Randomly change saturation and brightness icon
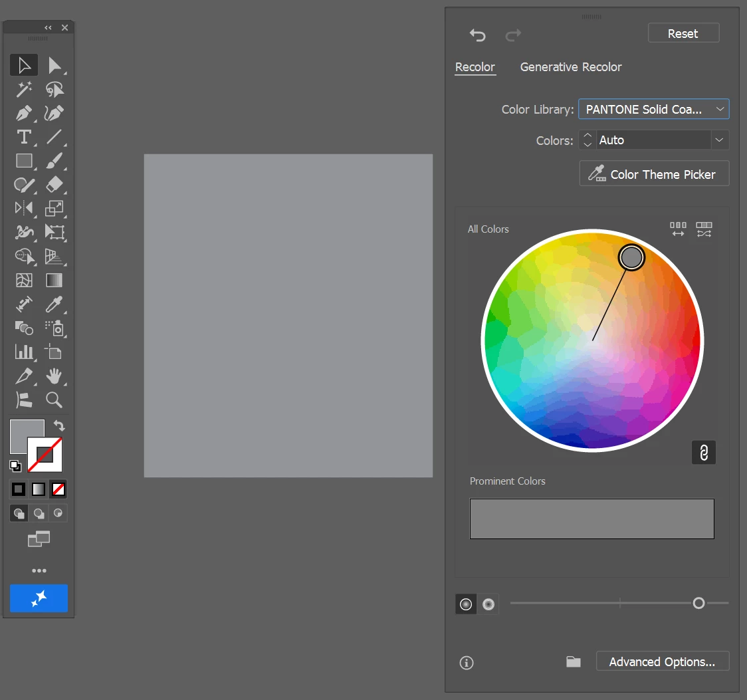This screenshot has width=747, height=700. tap(704, 229)
